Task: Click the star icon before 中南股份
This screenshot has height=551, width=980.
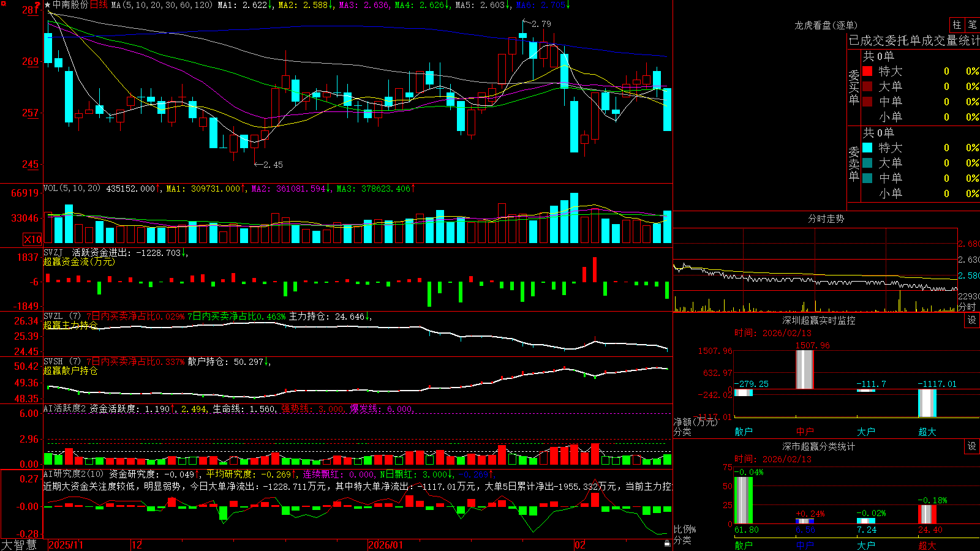Action: (48, 5)
